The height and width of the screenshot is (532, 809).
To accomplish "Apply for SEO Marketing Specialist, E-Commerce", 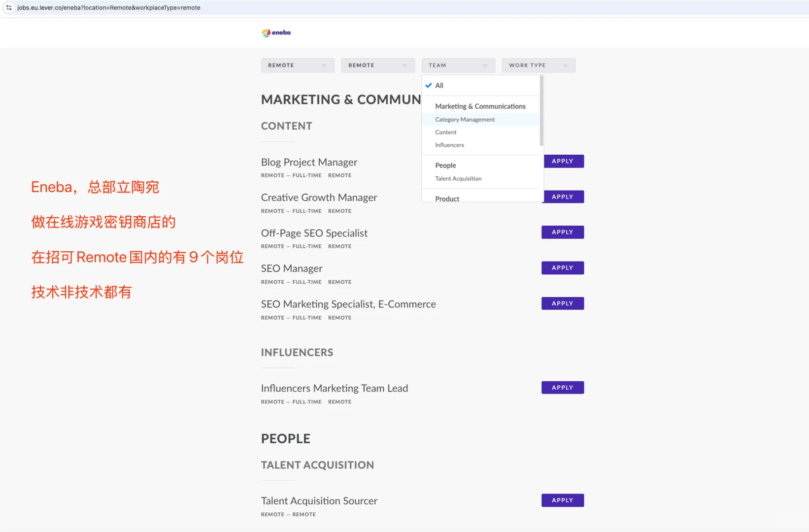I will click(x=563, y=303).
